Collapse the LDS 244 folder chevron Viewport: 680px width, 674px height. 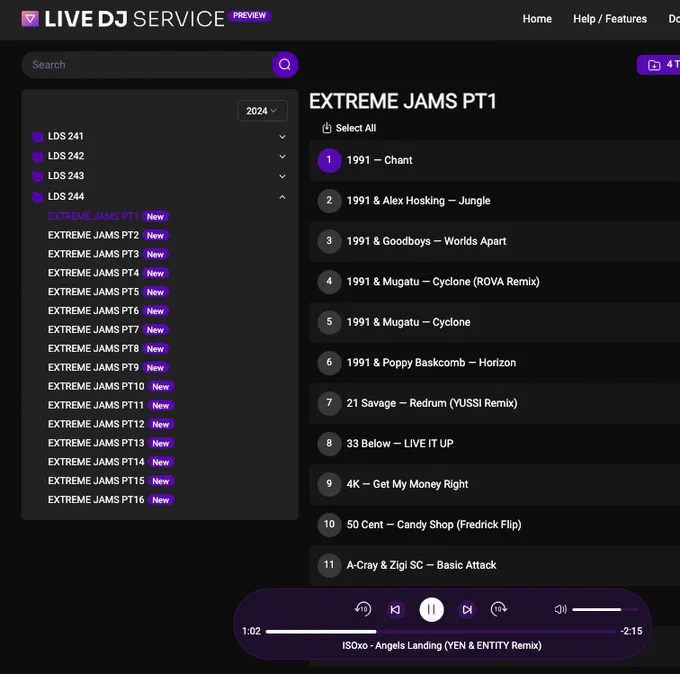pos(282,197)
